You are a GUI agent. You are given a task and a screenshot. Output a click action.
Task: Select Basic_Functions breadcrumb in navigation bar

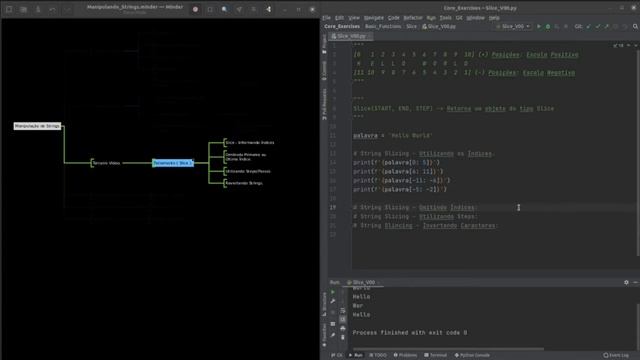(383, 26)
